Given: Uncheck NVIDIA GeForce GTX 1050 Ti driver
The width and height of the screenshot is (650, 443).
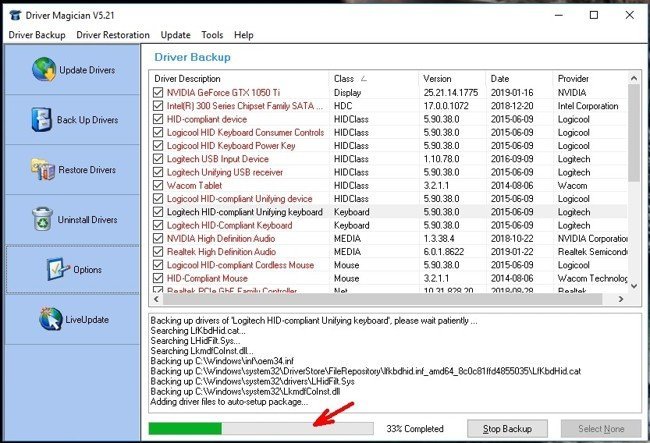Looking at the screenshot, I should (x=158, y=92).
